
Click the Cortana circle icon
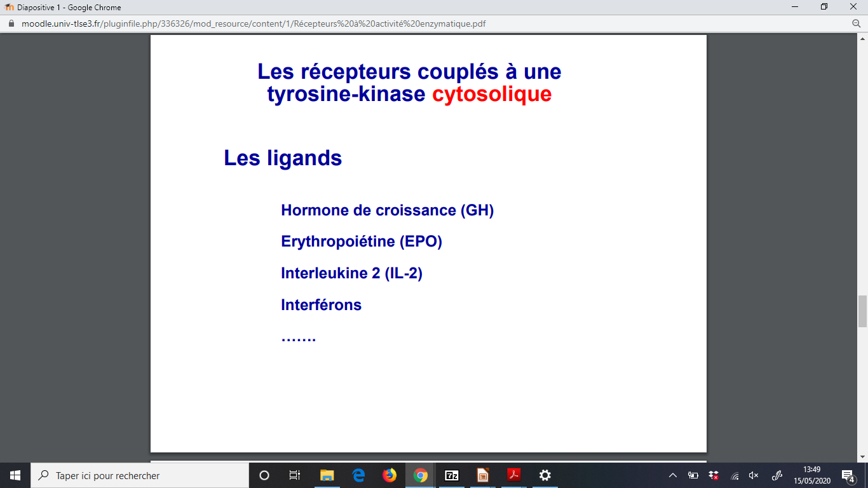point(264,475)
